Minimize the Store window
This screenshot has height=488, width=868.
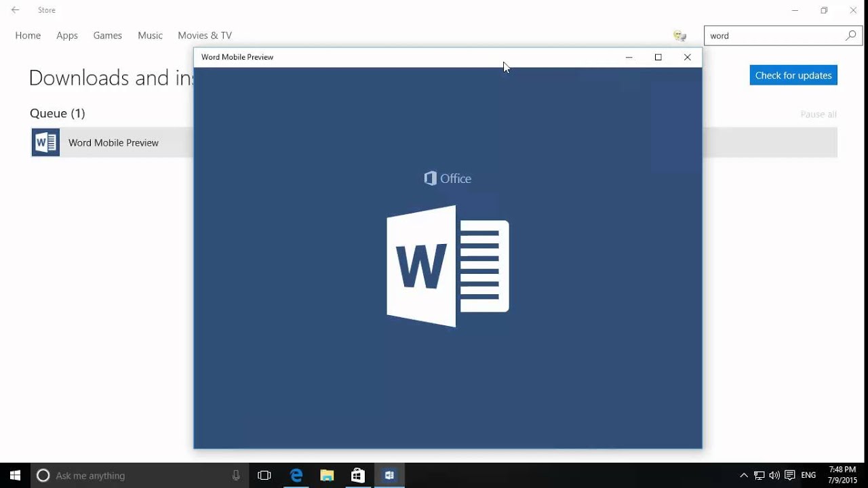[x=795, y=10]
